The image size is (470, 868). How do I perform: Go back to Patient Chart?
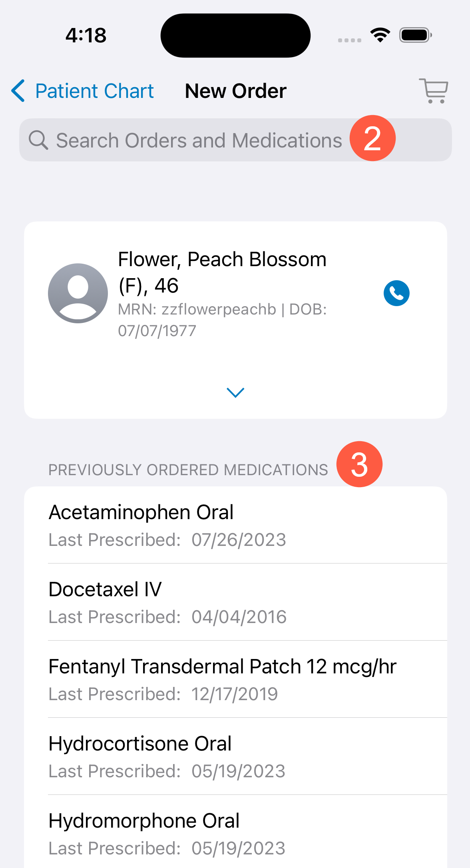(94, 91)
